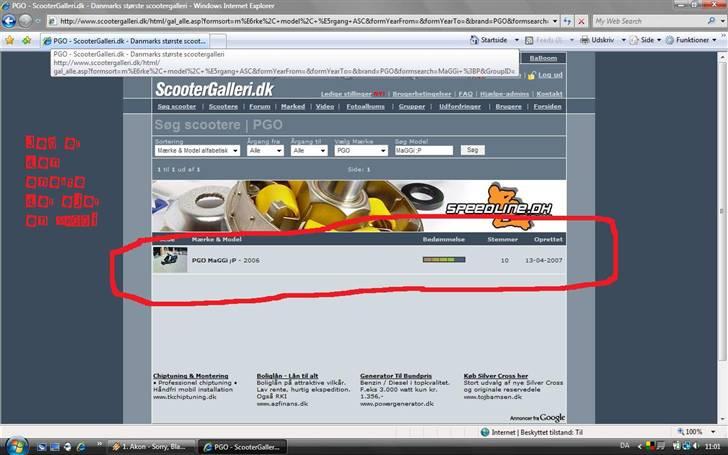The height and width of the screenshot is (455, 728).
Task: Open the Favorites star icon
Action: click(10, 40)
